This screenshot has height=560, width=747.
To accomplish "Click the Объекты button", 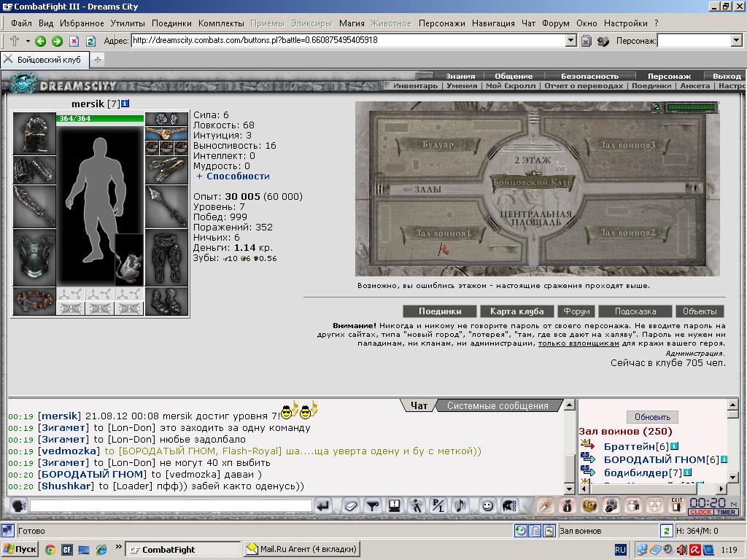I will tap(700, 311).
